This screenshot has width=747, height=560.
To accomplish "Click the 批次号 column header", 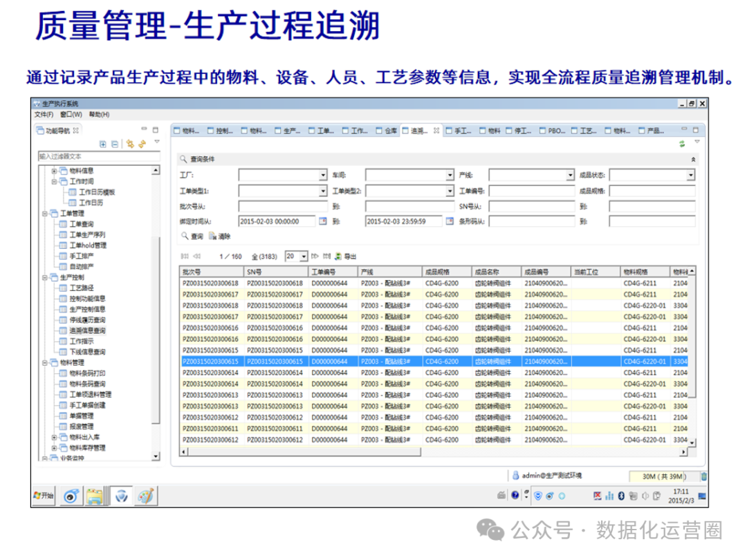I will tap(212, 272).
